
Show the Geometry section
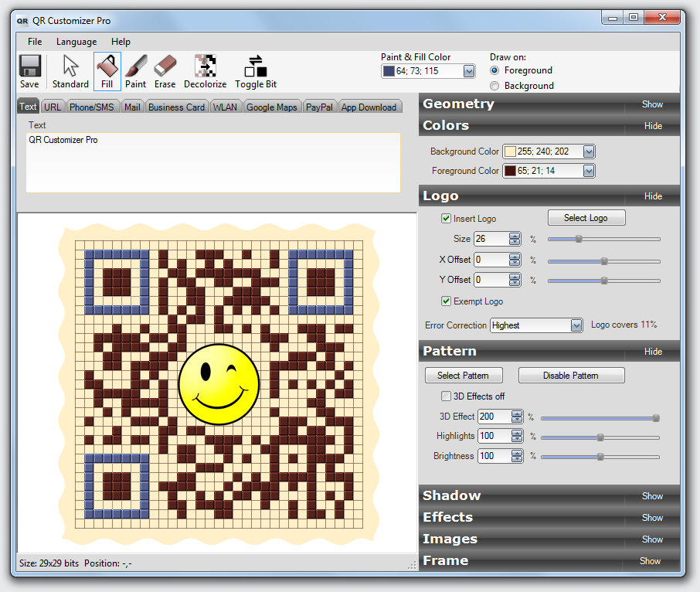[x=652, y=104]
